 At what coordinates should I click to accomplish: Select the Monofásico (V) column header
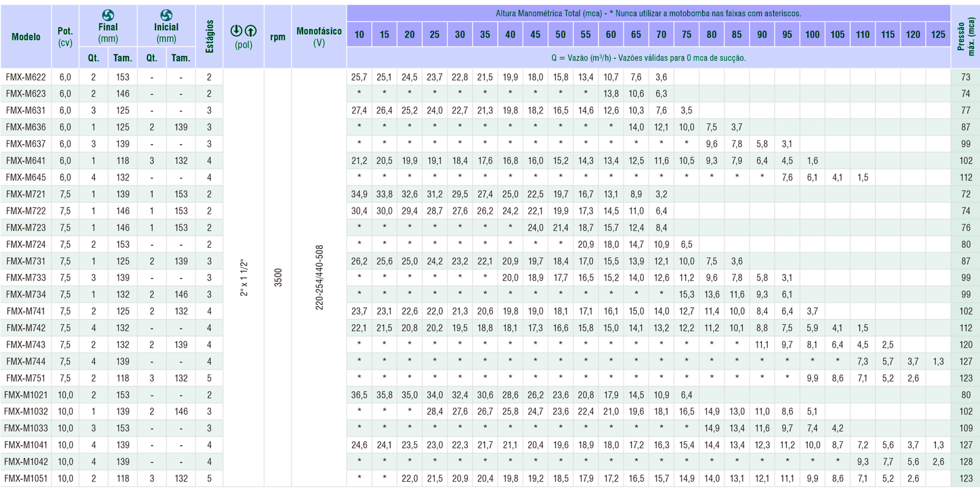coord(319,37)
